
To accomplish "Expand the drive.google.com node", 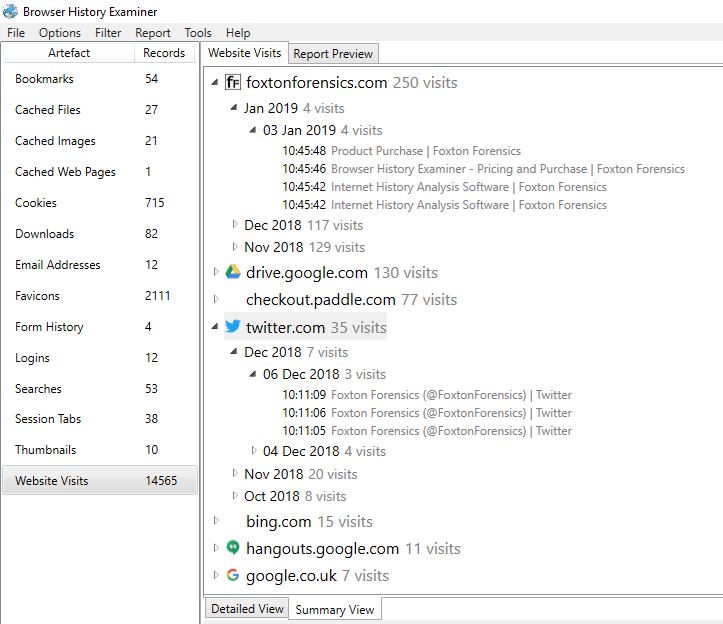I will [215, 272].
